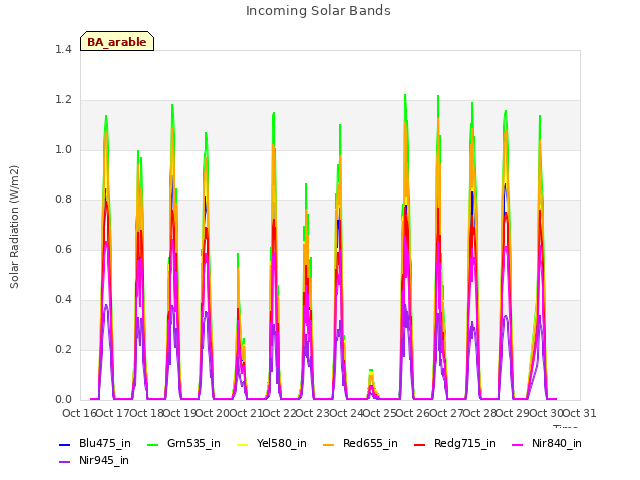Toggle the Red655_in legend entry

(x=360, y=443)
